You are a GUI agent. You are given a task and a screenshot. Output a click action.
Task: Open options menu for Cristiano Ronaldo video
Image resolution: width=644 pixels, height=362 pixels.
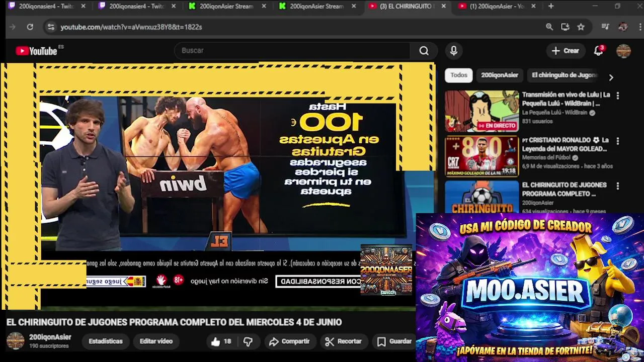pos(618,141)
